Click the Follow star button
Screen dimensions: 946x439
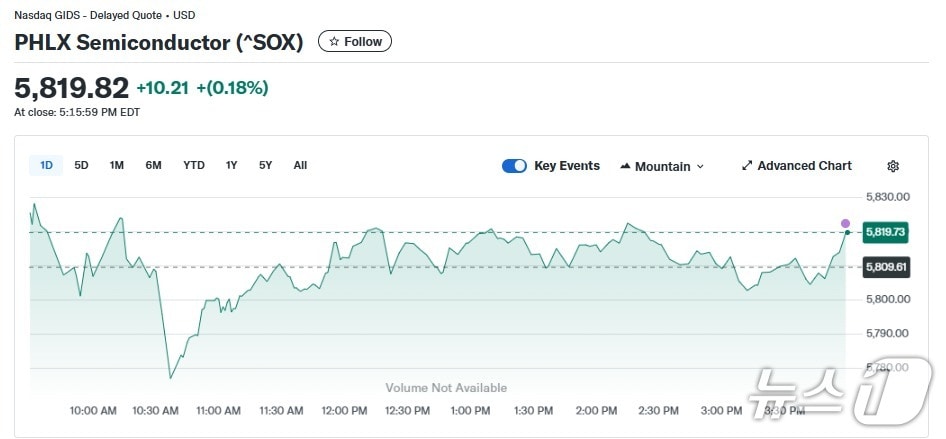tap(355, 42)
